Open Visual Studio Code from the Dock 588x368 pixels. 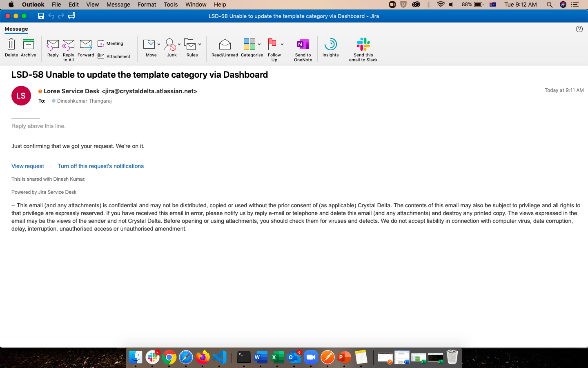[220, 357]
